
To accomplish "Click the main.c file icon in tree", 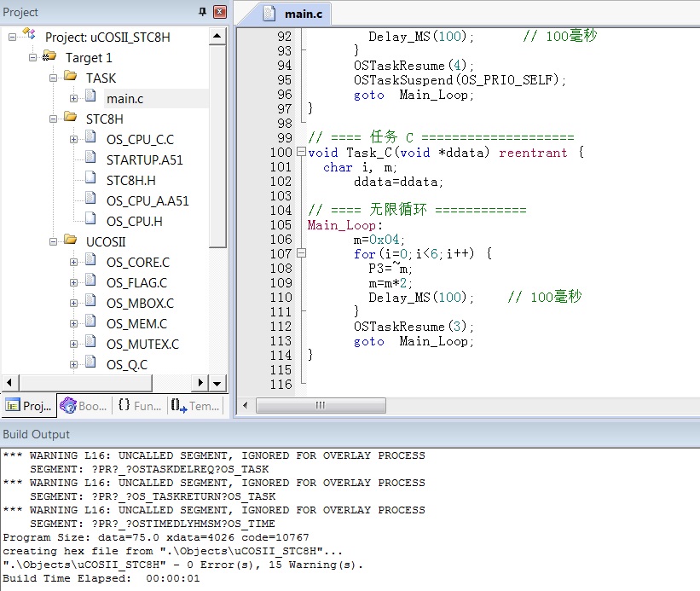I will point(90,96).
